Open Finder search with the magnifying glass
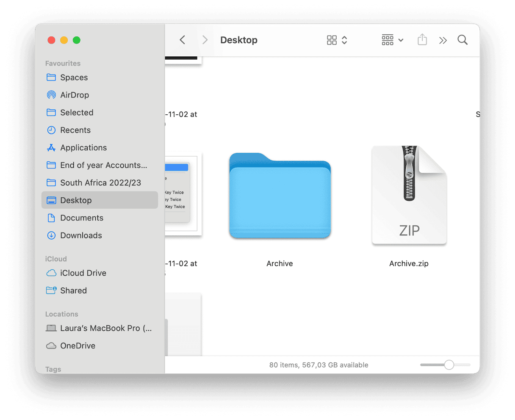 coord(462,40)
